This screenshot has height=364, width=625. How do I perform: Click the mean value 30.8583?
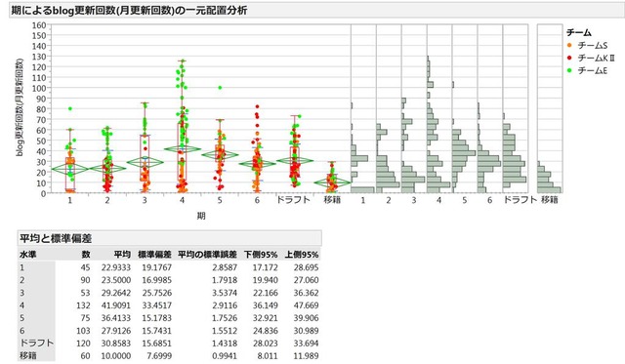click(x=116, y=344)
